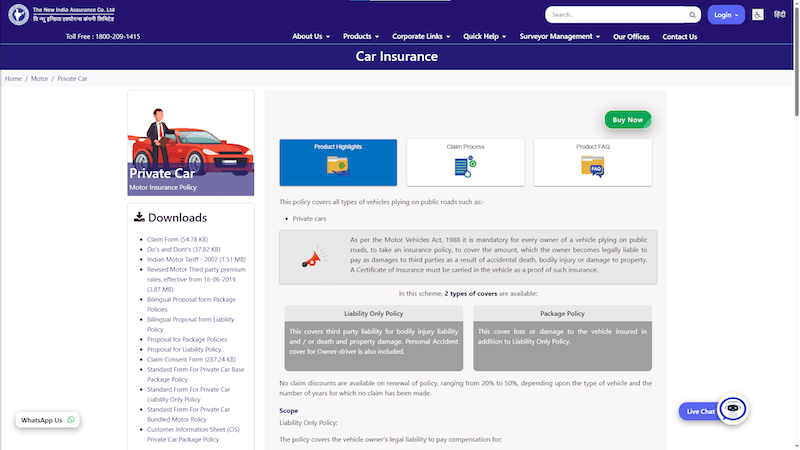Viewport: 800px width, 450px height.
Task: Click the search magnifier icon
Action: click(x=692, y=15)
